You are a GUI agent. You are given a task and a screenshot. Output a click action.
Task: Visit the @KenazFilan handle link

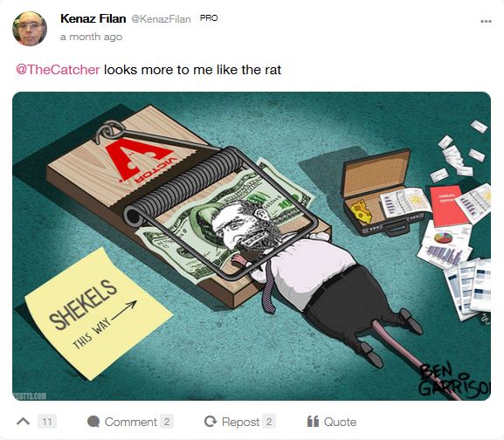161,19
